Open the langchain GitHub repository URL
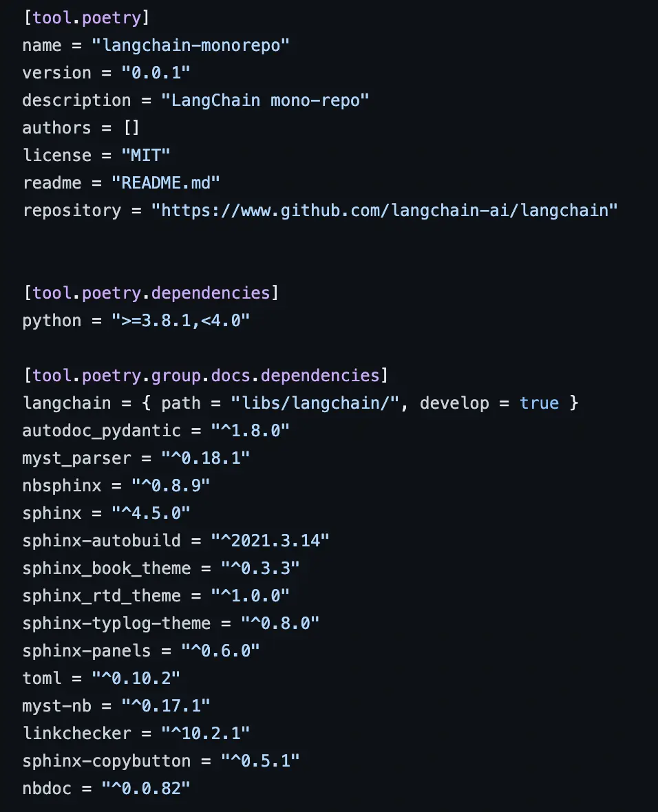This screenshot has height=812, width=658. click(x=385, y=211)
